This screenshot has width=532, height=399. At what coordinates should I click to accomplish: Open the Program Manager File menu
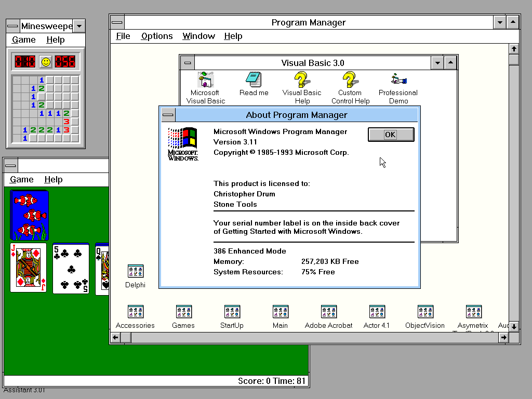tap(123, 36)
